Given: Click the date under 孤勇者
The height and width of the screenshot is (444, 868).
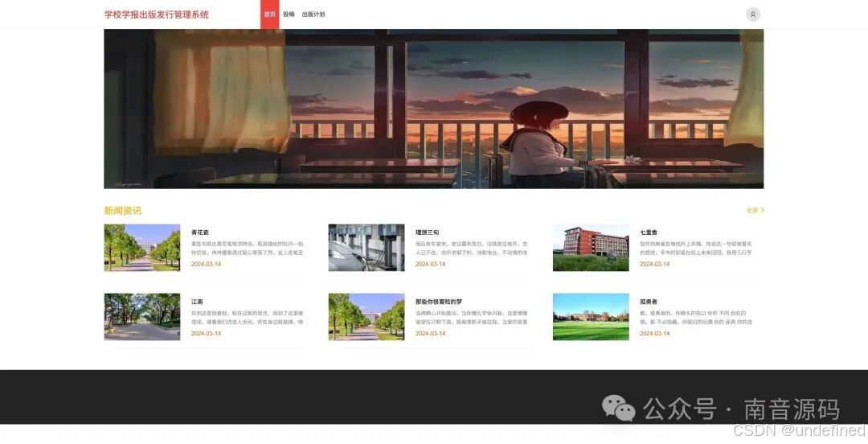Looking at the screenshot, I should [655, 333].
